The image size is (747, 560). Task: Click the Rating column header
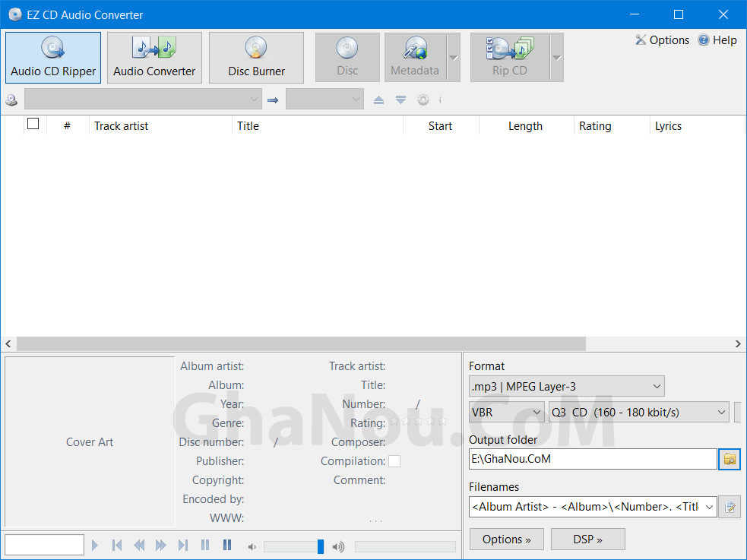click(612, 125)
